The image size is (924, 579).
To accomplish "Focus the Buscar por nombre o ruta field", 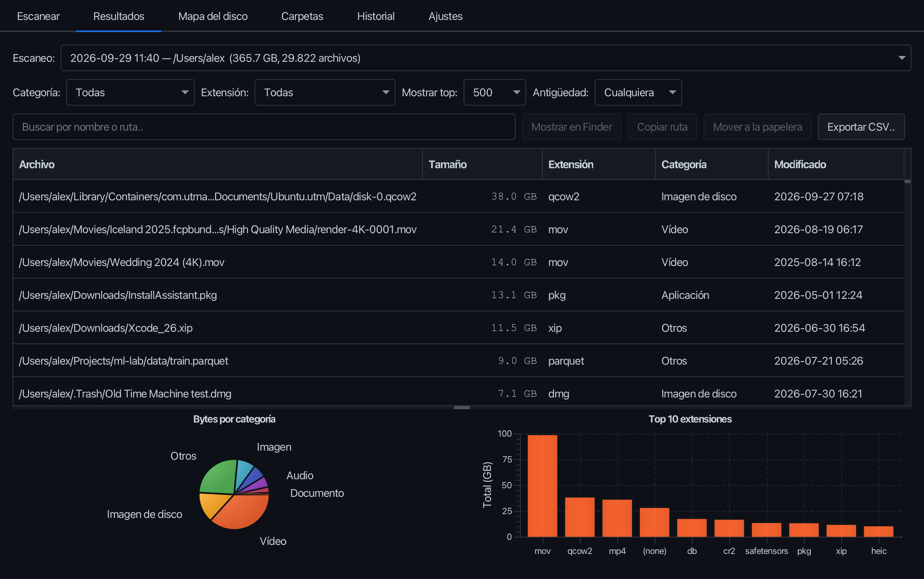I will click(x=264, y=127).
